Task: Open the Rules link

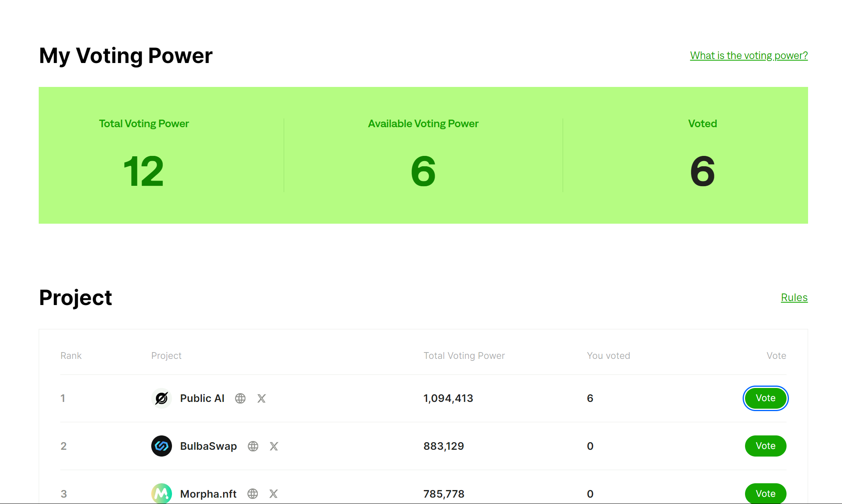Action: click(x=794, y=297)
